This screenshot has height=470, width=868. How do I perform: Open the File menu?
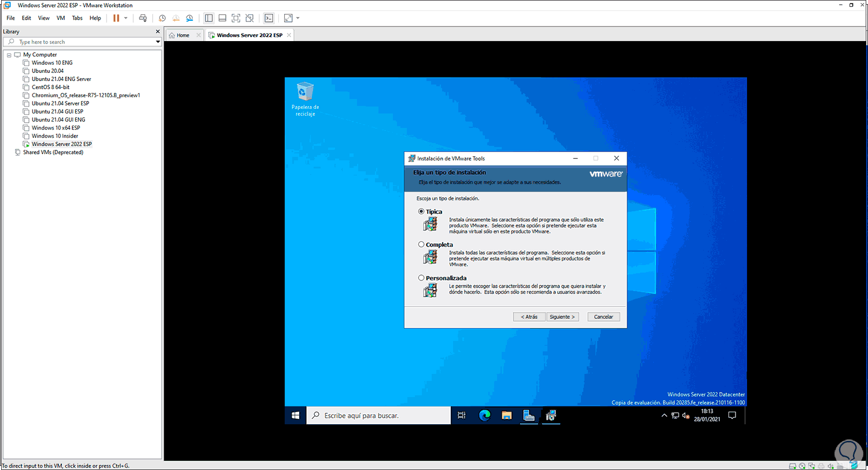click(x=10, y=18)
